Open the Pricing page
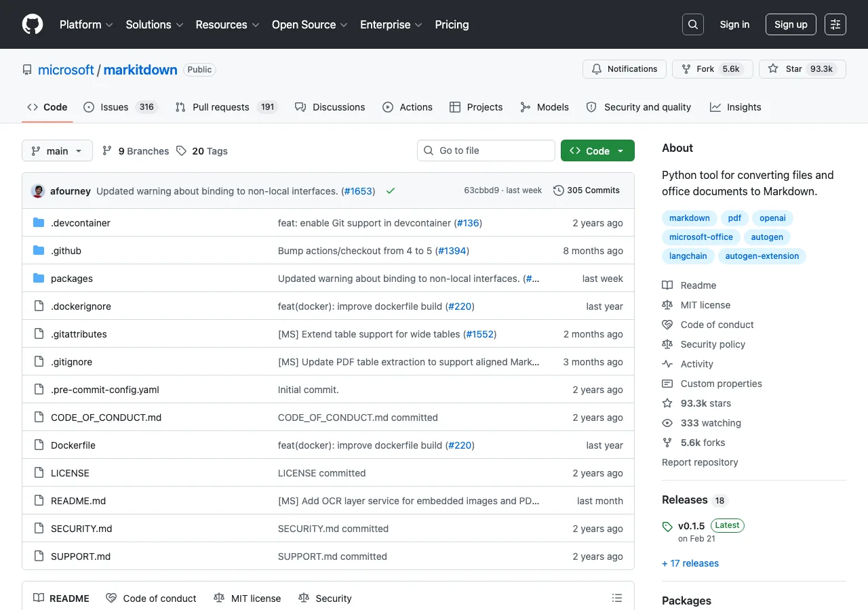This screenshot has width=868, height=610. click(x=452, y=24)
